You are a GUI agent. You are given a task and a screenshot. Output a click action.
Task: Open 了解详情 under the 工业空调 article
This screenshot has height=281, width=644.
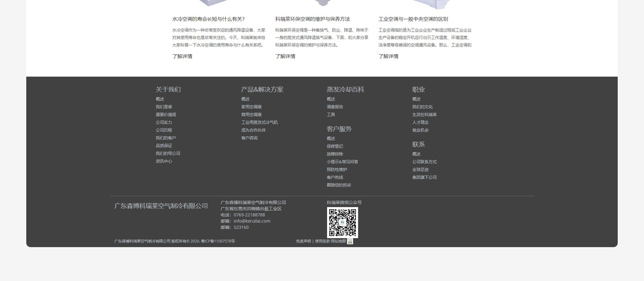388,56
